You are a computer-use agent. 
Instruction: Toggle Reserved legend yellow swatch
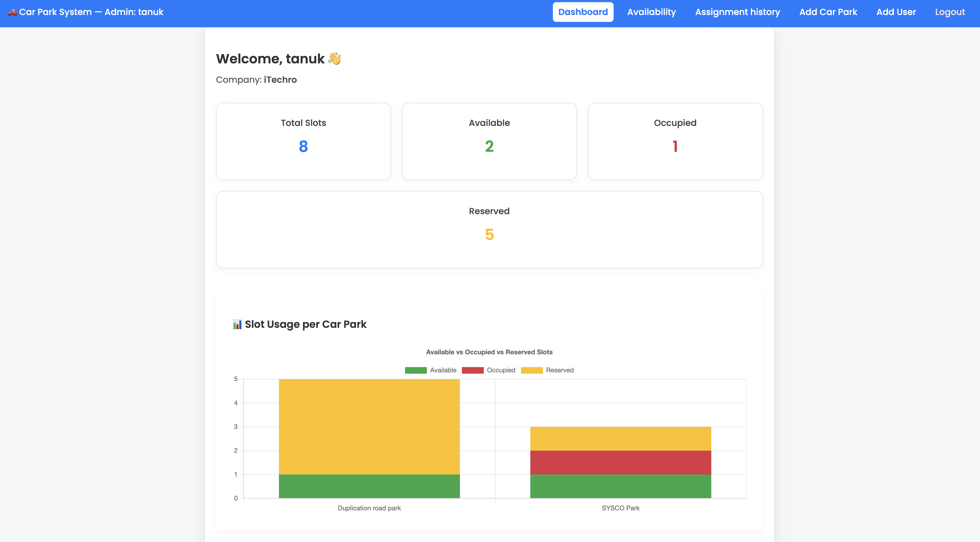tap(532, 370)
